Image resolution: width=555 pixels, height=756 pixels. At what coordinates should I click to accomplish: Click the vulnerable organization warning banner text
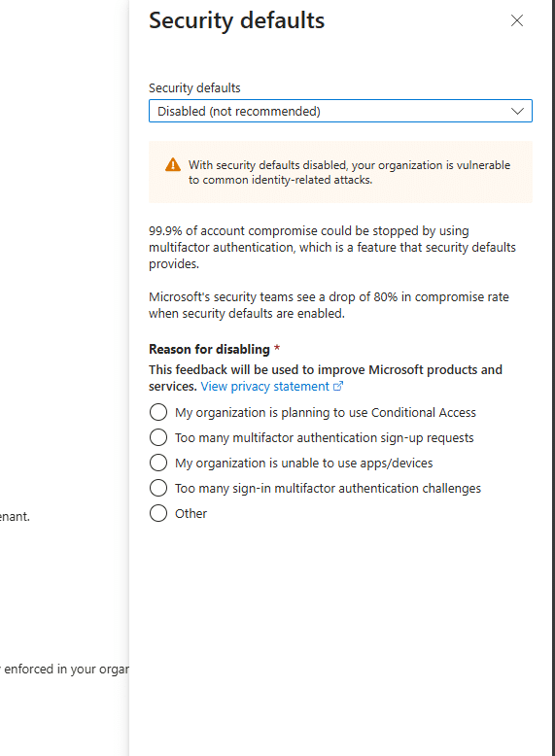point(349,172)
